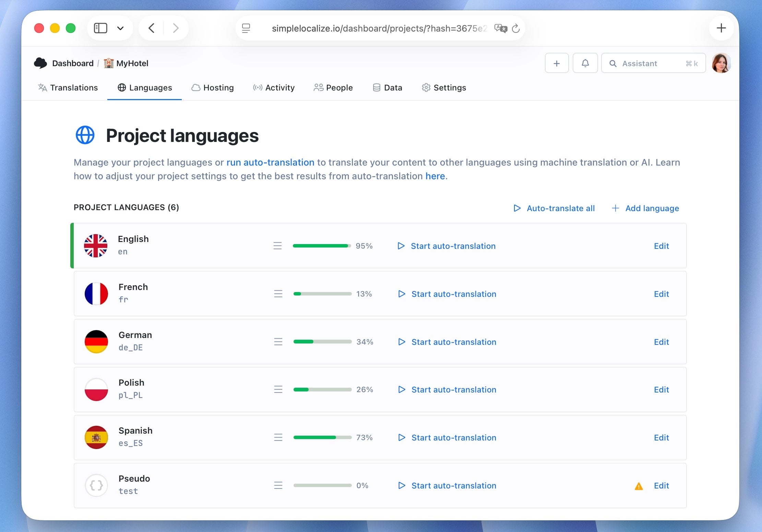Screen dimensions: 762x532
Task: Click the English 95% progress bar
Action: pos(321,246)
